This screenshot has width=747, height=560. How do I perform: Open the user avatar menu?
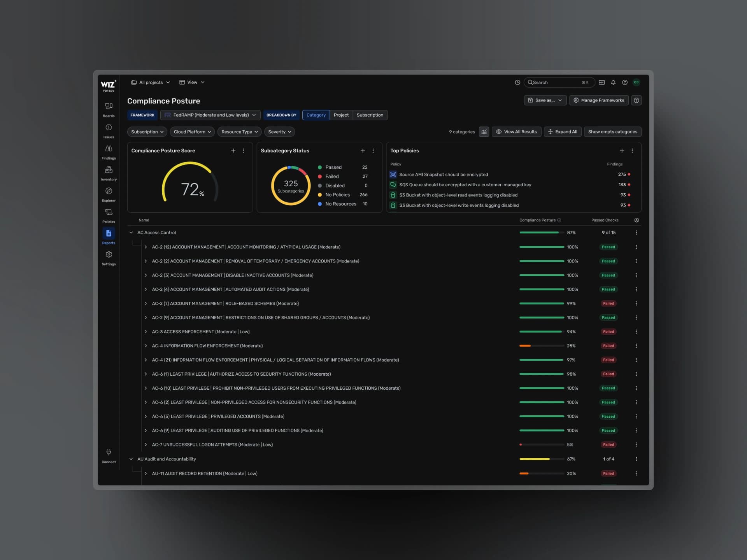(637, 82)
